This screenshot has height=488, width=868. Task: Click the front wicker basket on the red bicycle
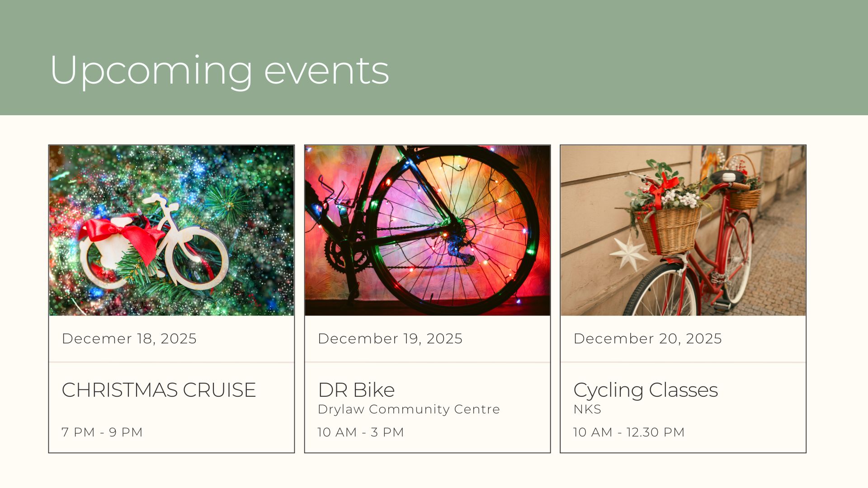670,230
